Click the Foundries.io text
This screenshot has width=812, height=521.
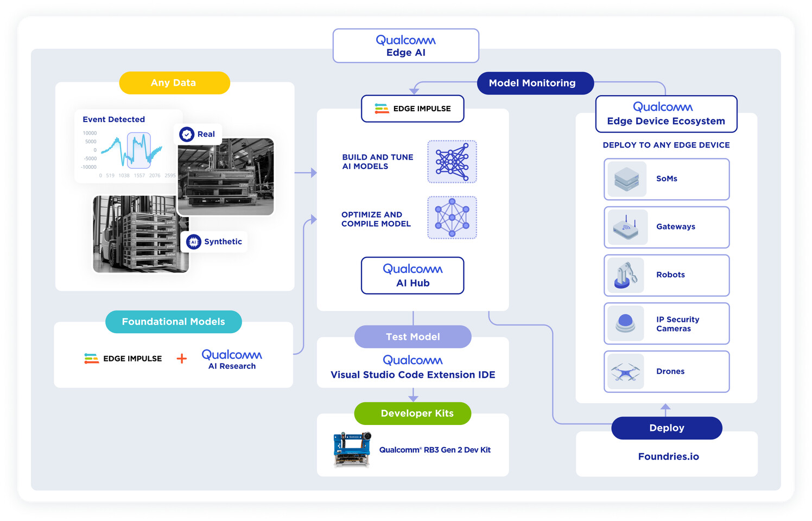tap(669, 457)
